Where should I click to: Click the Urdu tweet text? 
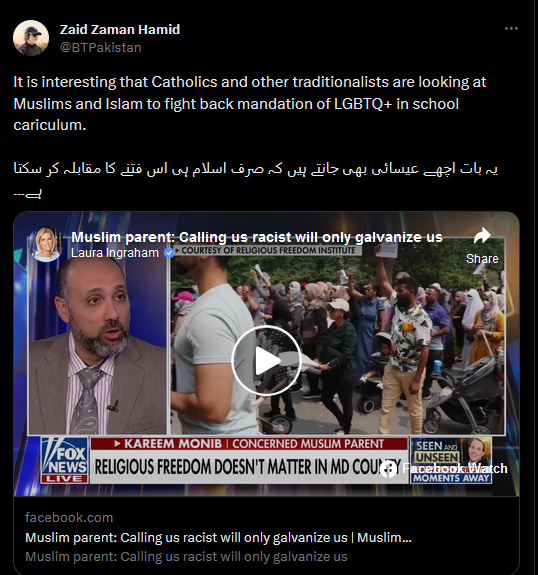tap(255, 180)
